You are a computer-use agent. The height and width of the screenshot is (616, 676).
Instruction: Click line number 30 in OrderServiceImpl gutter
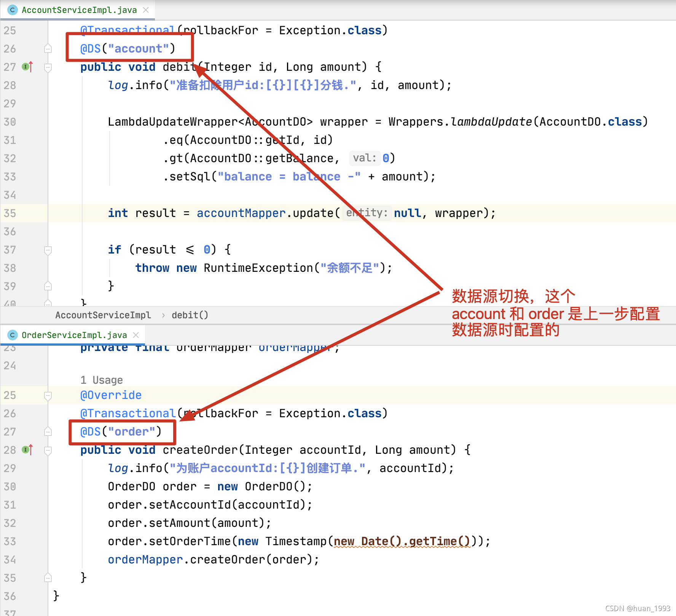(x=10, y=487)
